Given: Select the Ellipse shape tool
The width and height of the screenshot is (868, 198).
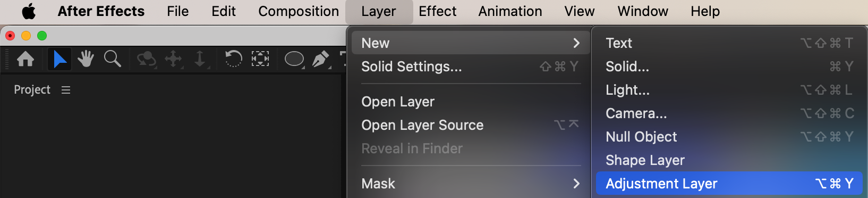Looking at the screenshot, I should click(294, 59).
